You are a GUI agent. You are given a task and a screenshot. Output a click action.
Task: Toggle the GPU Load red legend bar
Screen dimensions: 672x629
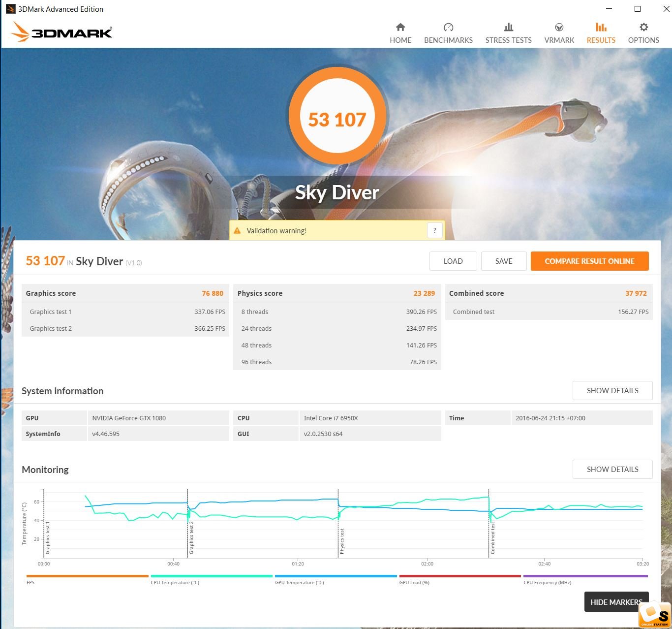[x=460, y=576]
